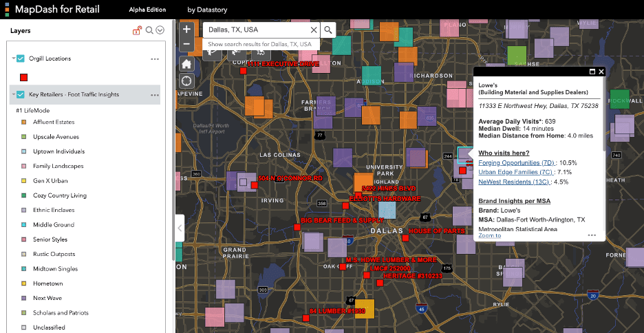
Task: Click #1 LifeMode legend heading
Action: [33, 111]
